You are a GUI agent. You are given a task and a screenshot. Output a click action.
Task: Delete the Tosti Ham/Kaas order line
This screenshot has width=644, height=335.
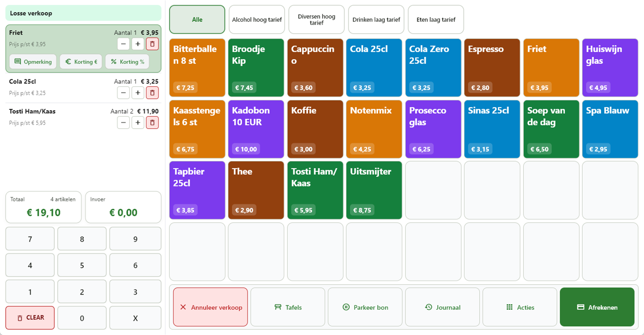152,123
